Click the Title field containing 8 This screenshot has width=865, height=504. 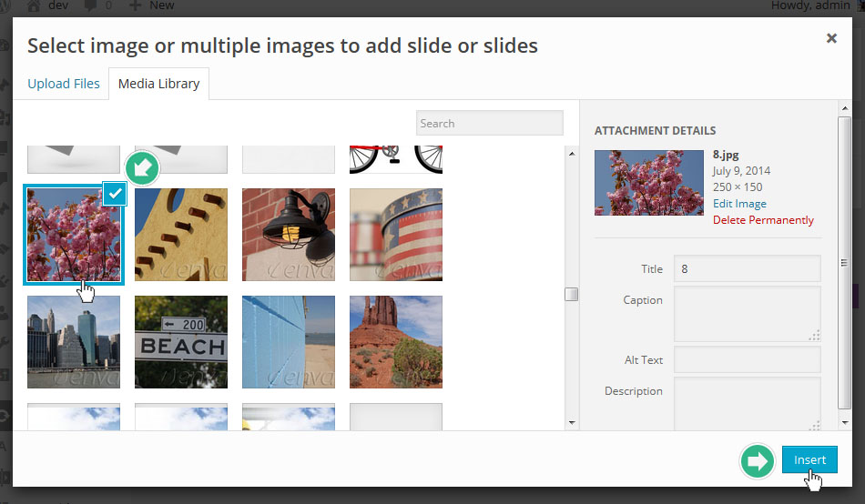[747, 268]
